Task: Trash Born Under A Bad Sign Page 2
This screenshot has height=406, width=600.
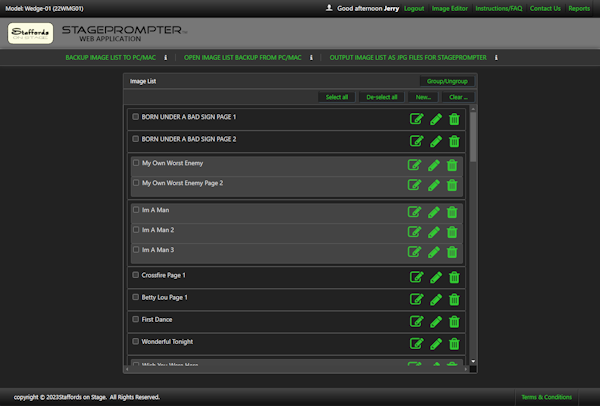Action: 454,141
